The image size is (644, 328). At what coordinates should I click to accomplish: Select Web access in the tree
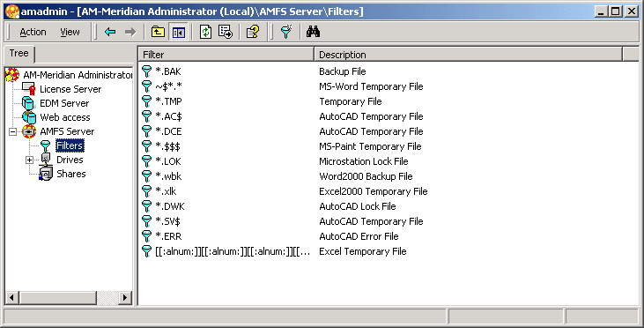[65, 117]
